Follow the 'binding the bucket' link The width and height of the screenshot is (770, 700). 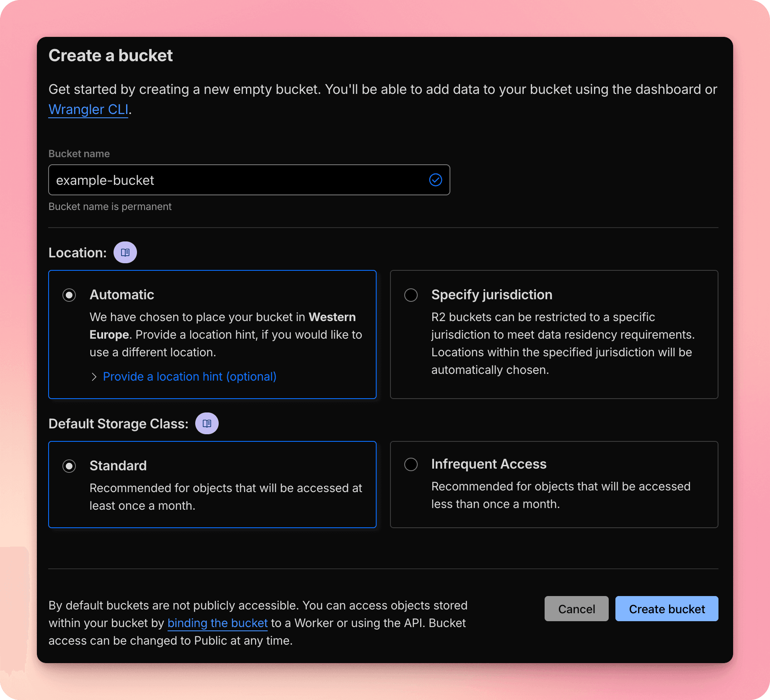pos(217,623)
